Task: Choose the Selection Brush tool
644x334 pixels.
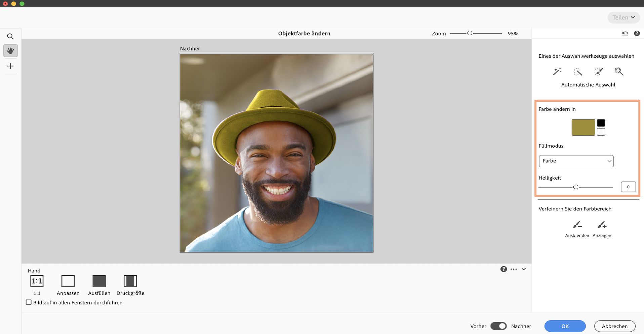Action: (x=599, y=71)
